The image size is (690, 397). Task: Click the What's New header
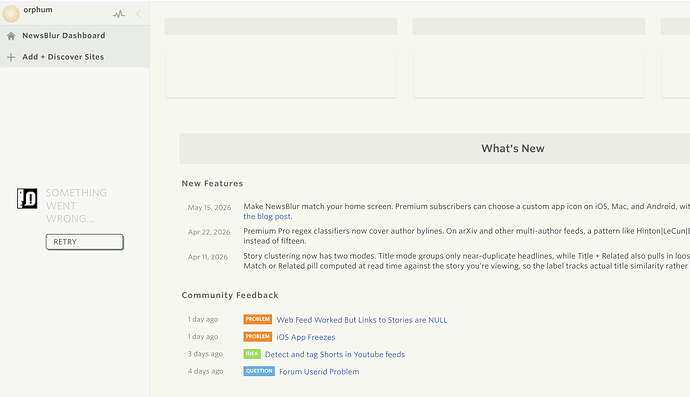513,149
